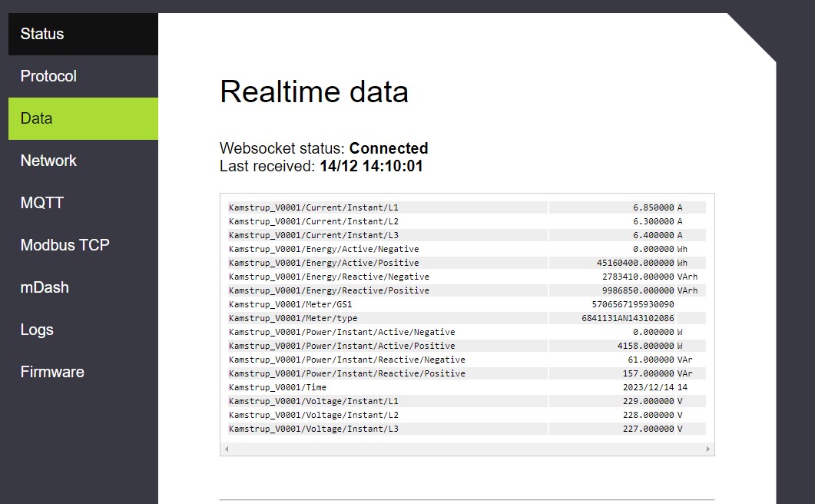The width and height of the screenshot is (815, 504).
Task: Click the 227.000000 voltage value
Action: [x=648, y=429]
